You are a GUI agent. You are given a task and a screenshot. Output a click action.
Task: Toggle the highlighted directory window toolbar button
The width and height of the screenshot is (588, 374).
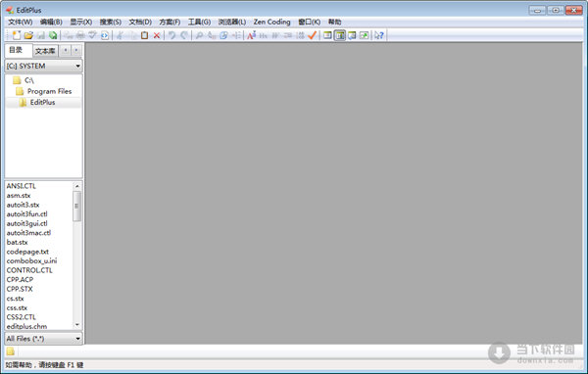[340, 35]
